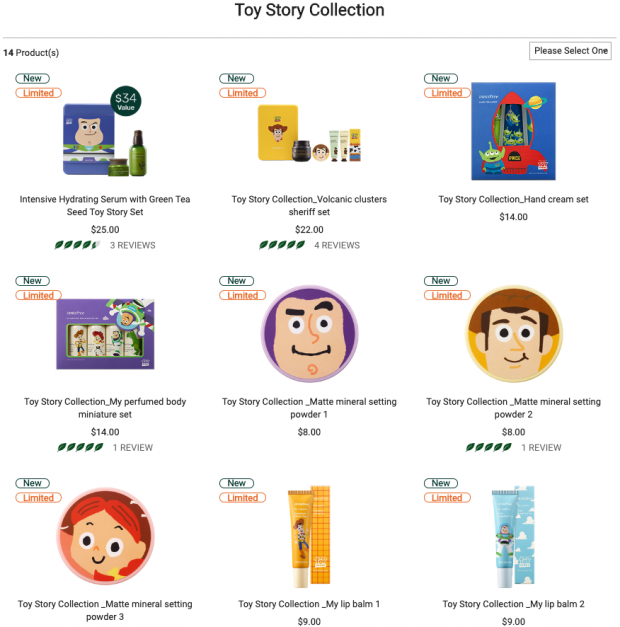Open the Hand cream set alien rocket image
Screen dimensions: 620x627
coord(513,131)
